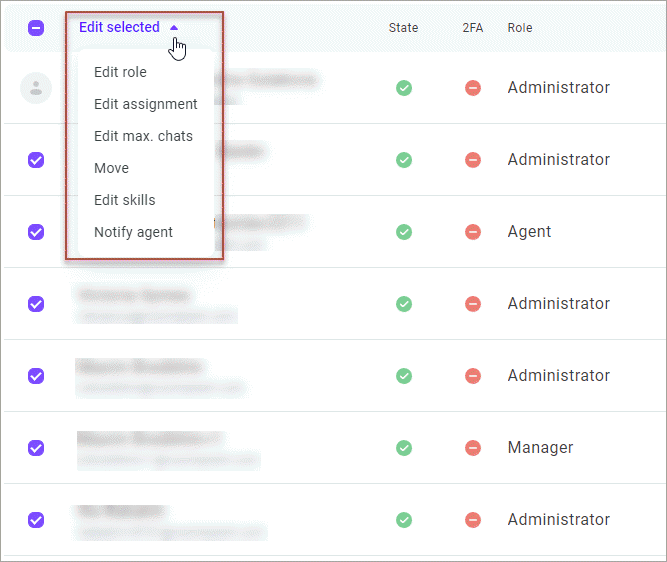Click 2FA icon in row just below Manager row
The image size is (667, 562).
pos(473,520)
